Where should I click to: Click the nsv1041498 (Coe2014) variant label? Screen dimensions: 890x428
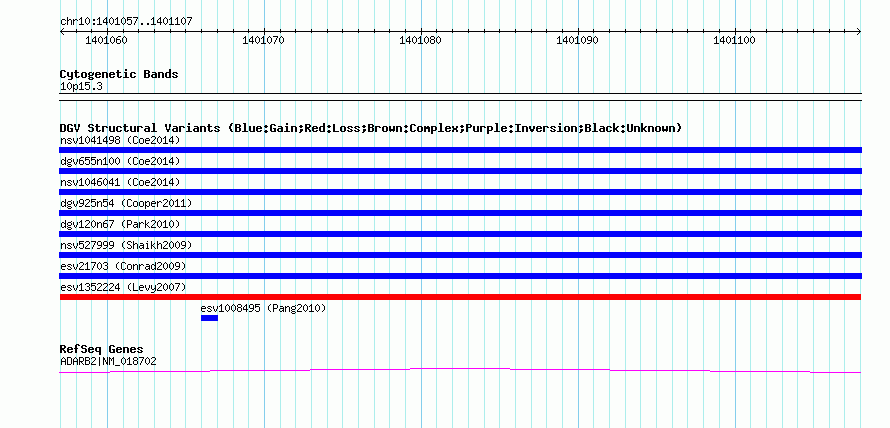pyautogui.click(x=120, y=140)
